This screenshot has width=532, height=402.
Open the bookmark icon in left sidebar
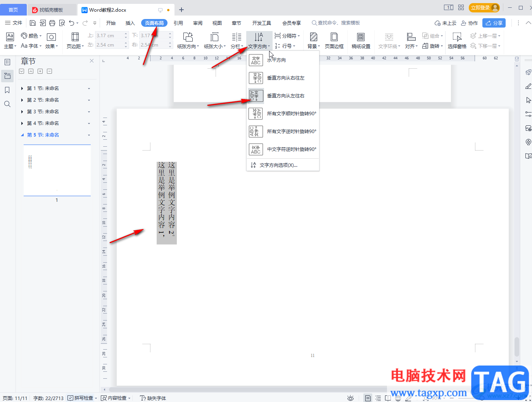[7, 90]
